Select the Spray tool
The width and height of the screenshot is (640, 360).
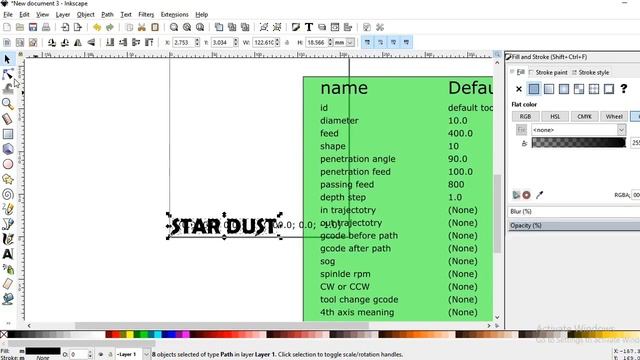pyautogui.click(x=7, y=269)
